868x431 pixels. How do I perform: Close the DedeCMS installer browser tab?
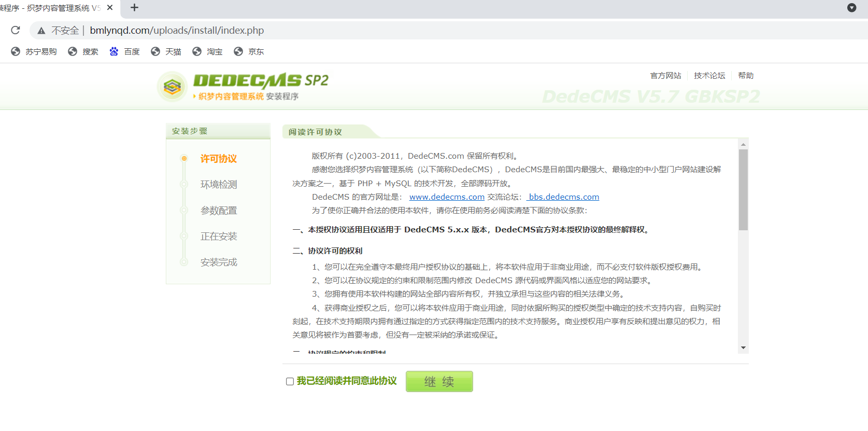tap(110, 8)
